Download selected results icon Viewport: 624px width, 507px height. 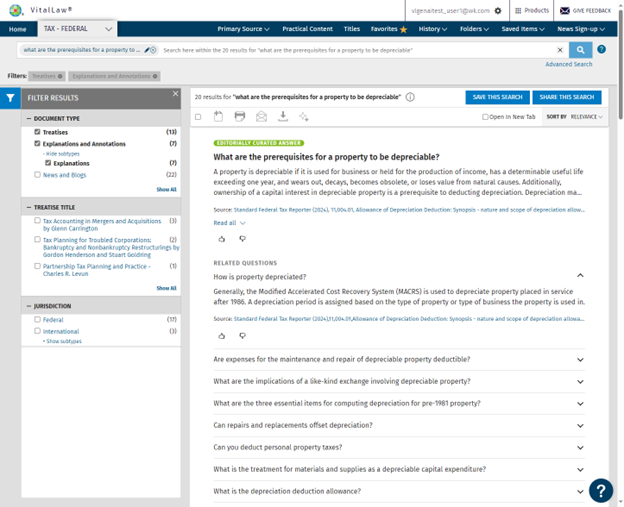coord(283,117)
